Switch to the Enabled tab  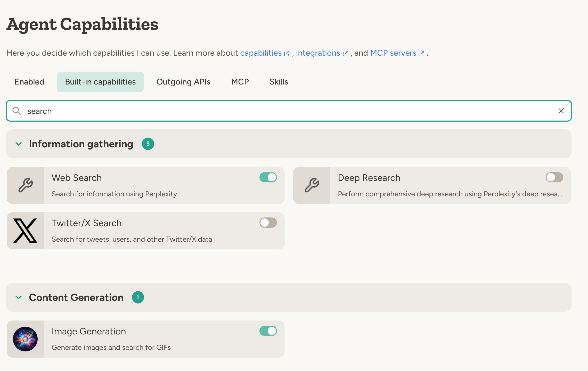coord(29,82)
